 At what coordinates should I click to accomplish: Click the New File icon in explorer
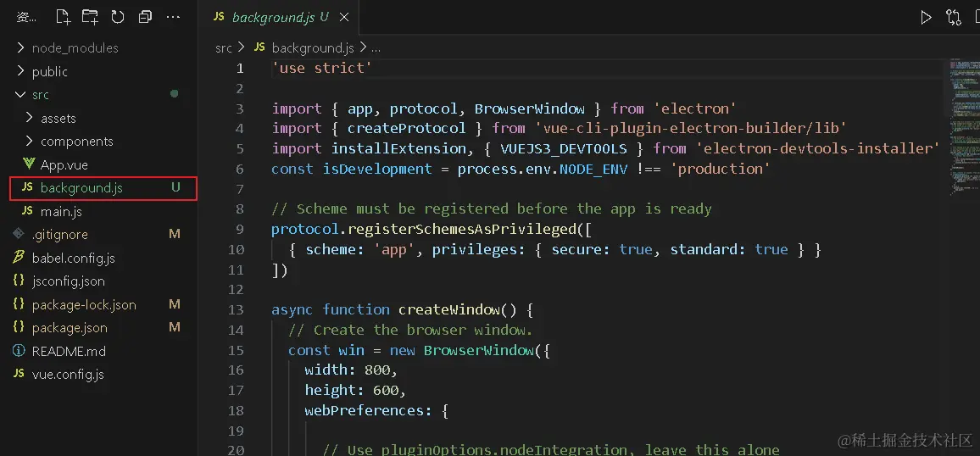tap(63, 18)
